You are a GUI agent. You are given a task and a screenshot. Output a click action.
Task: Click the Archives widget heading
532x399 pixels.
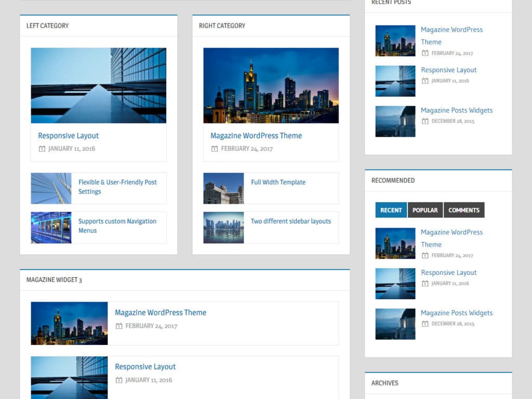click(384, 383)
